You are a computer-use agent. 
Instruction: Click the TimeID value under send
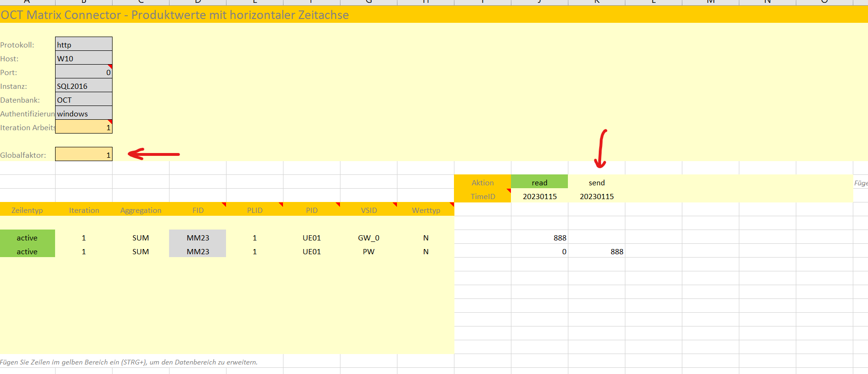(596, 196)
